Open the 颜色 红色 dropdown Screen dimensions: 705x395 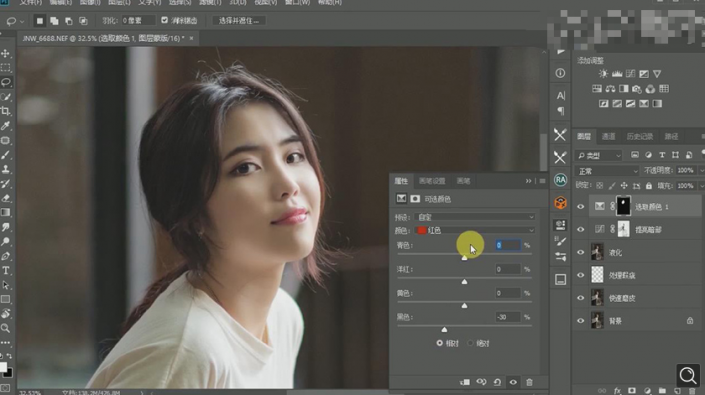(475, 231)
